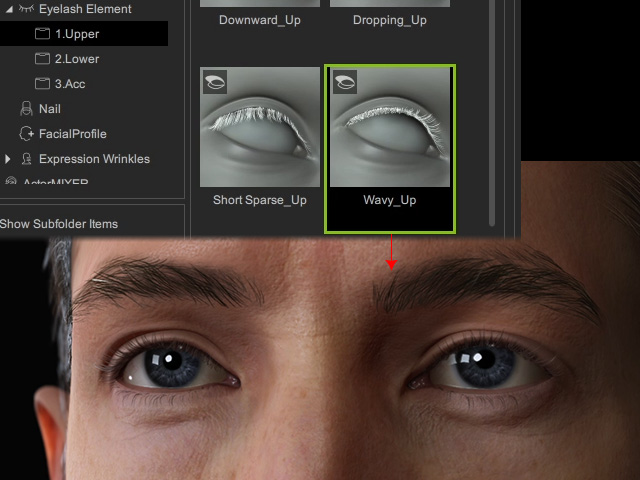
Task: Toggle Show Subfolder Items option
Action: tap(59, 224)
